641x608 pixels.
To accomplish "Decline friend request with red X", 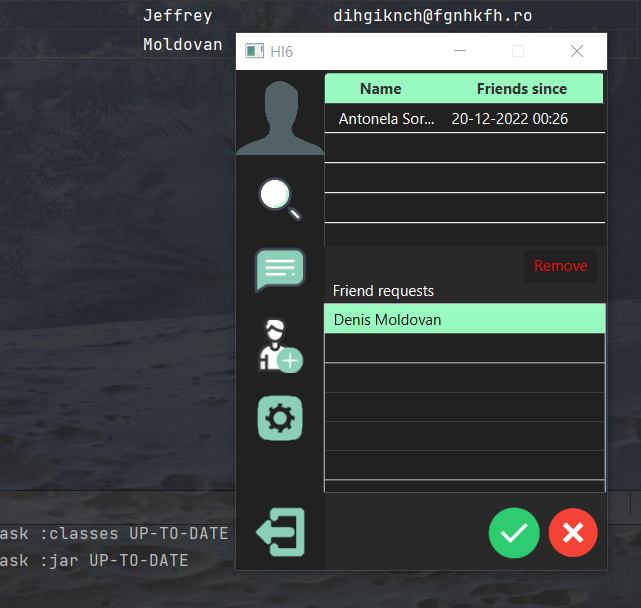I will pyautogui.click(x=573, y=533).
